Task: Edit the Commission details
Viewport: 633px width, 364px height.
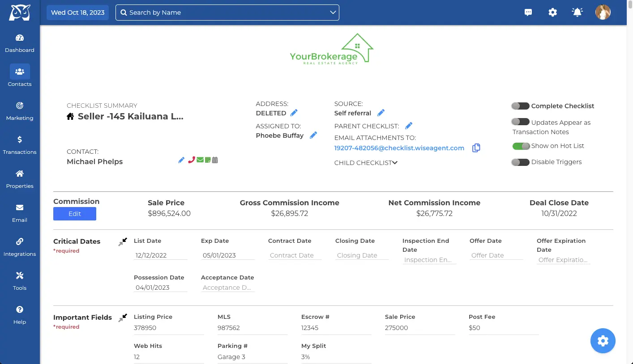Action: [x=74, y=214]
